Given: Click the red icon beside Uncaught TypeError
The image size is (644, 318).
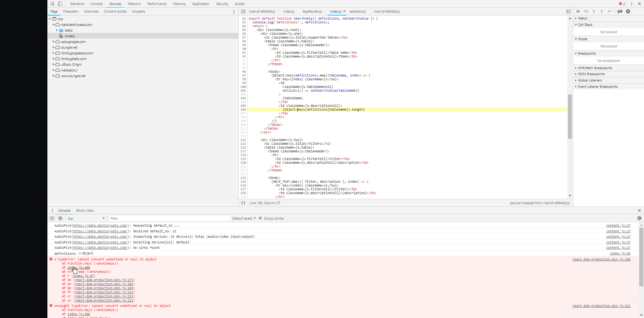Looking at the screenshot, I should [x=51, y=306].
